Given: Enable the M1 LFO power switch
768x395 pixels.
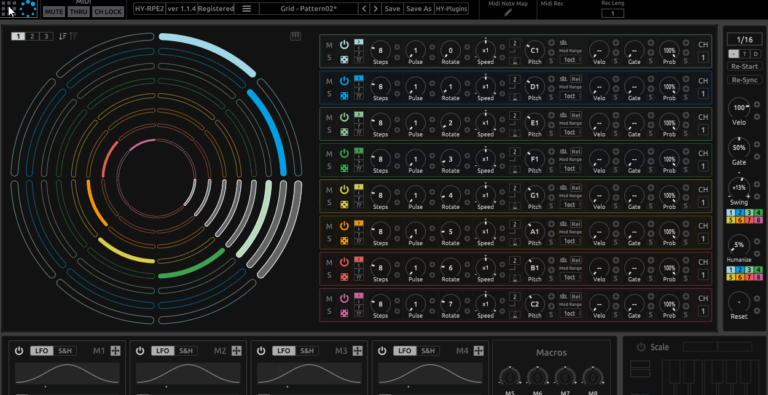Looking at the screenshot, I should pos(19,351).
